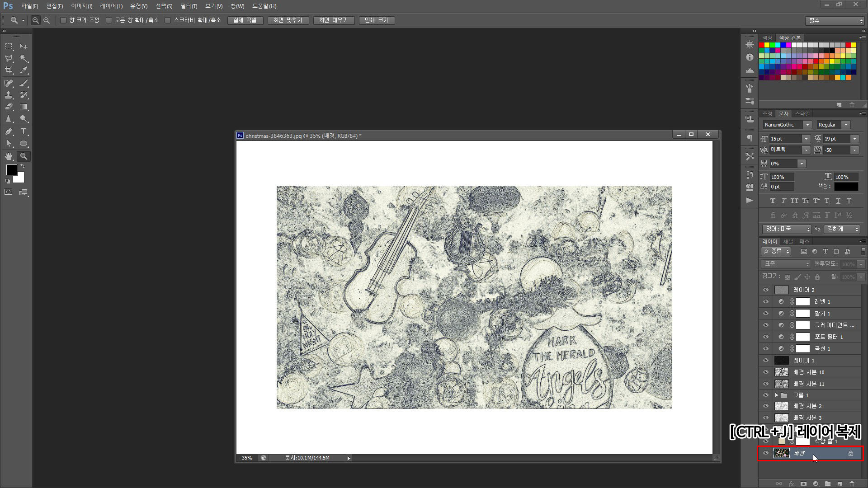Open the 레이어(L) menu
The width and height of the screenshot is (868, 488).
click(111, 6)
